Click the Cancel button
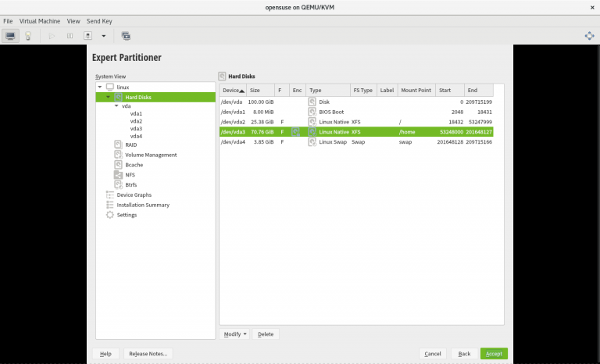 click(432, 354)
